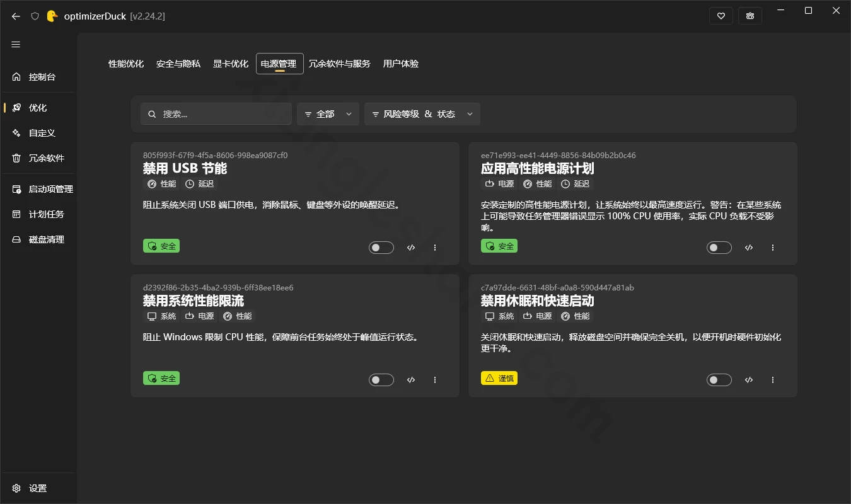Select the 电源管理 tab

coord(279,64)
